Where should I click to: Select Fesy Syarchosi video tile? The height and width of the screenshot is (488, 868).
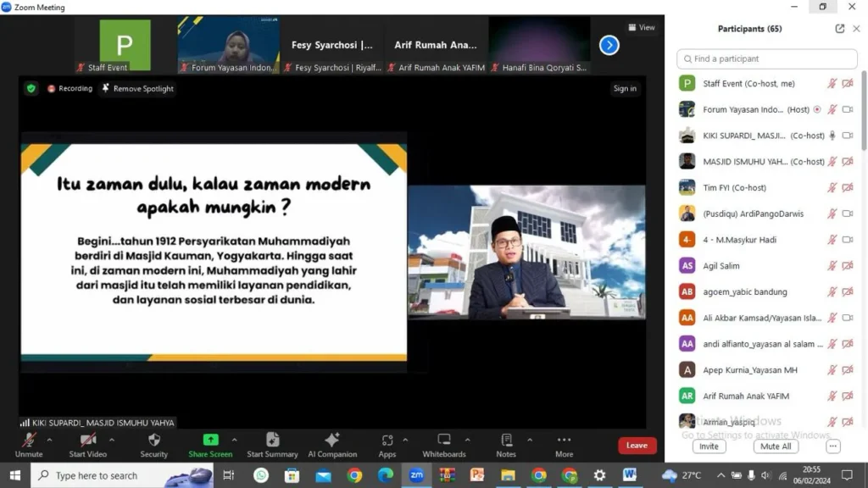[332, 46]
